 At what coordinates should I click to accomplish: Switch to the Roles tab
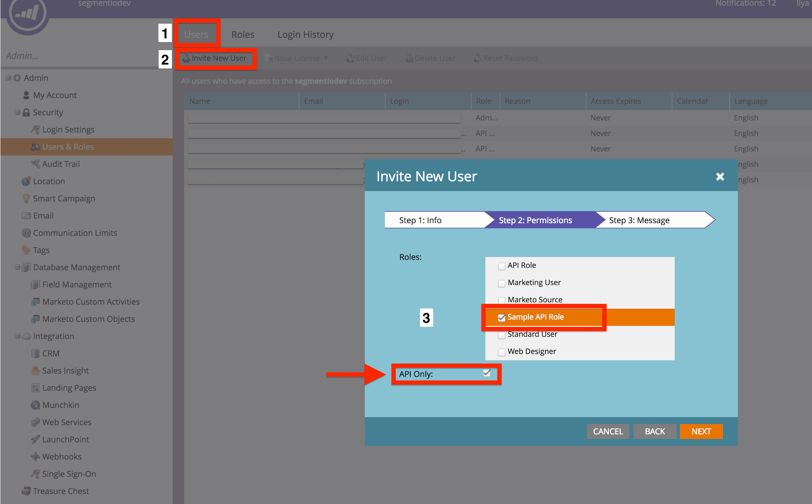click(243, 34)
